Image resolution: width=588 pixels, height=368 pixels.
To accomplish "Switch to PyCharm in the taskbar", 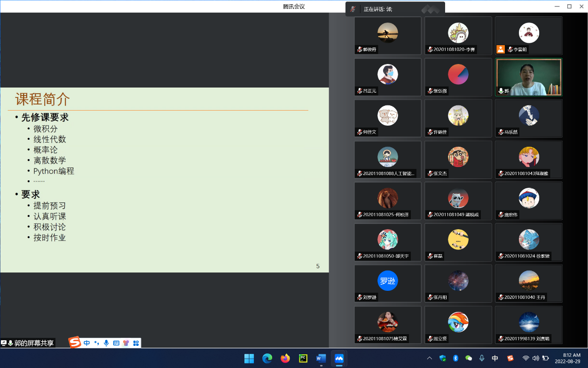I will pyautogui.click(x=303, y=359).
